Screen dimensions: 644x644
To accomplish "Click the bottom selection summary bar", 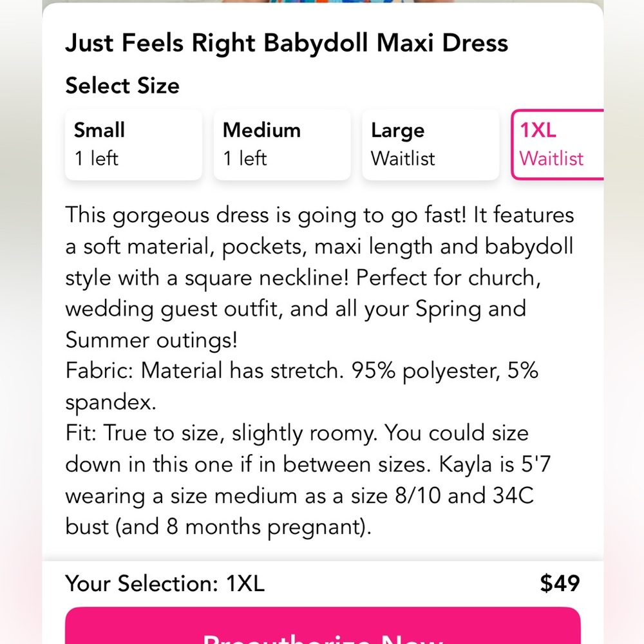I will point(322,583).
